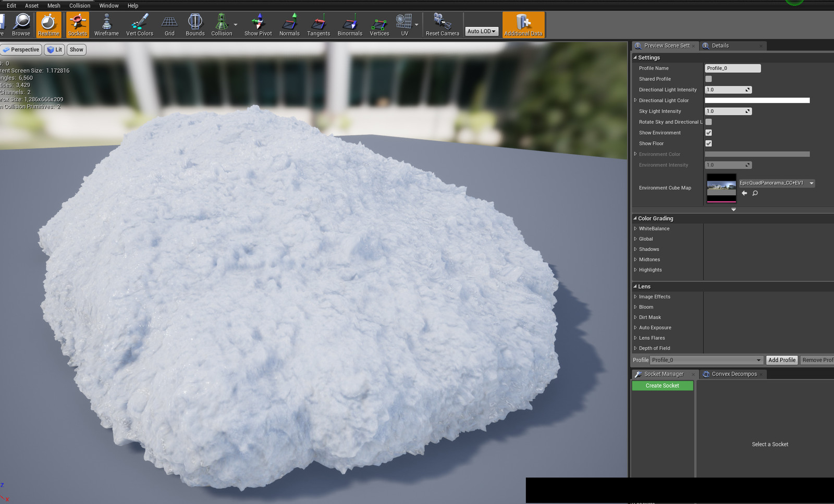This screenshot has width=834, height=504.
Task: Open the Asset menu
Action: pyautogui.click(x=32, y=6)
